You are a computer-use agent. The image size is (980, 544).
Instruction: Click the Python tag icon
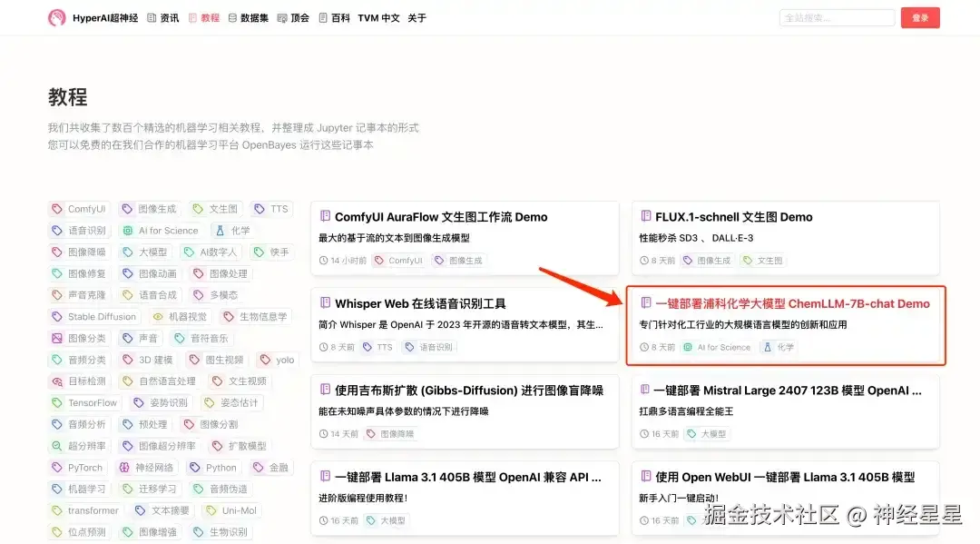(x=195, y=468)
